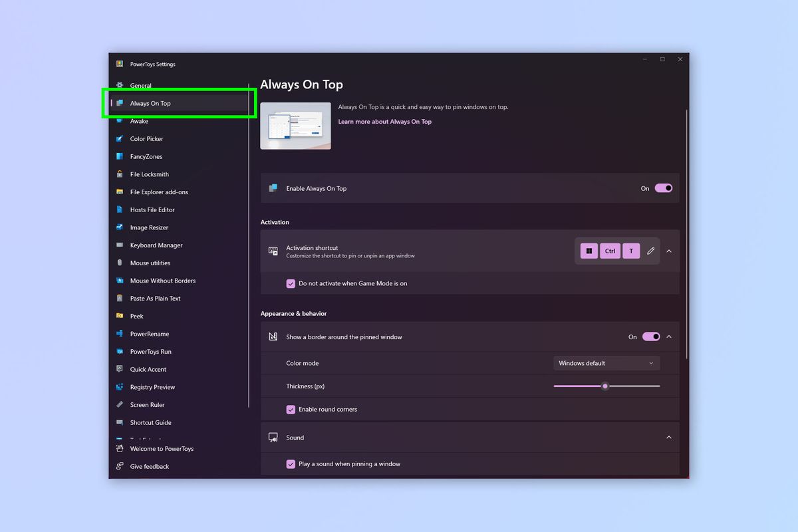Click the pencil icon to edit activation shortcut
Screen dimensions: 798x532
[x=650, y=251]
